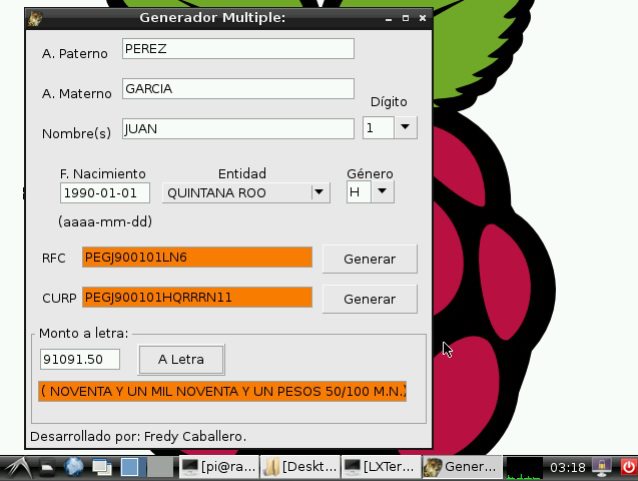Viewport: 638px width, 481px height.
Task: Maximize the Generador Multiple window
Action: pyautogui.click(x=405, y=18)
